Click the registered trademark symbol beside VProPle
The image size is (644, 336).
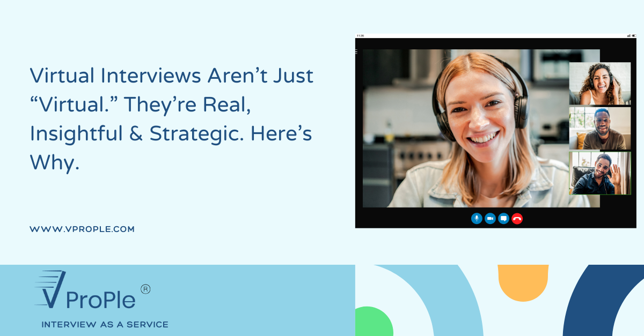point(145,289)
